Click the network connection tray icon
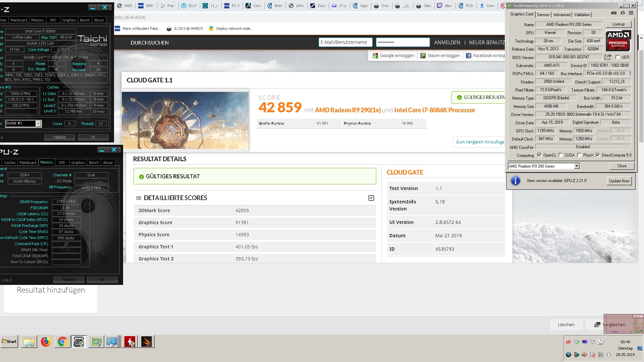The image size is (644, 362). pyautogui.click(x=601, y=355)
